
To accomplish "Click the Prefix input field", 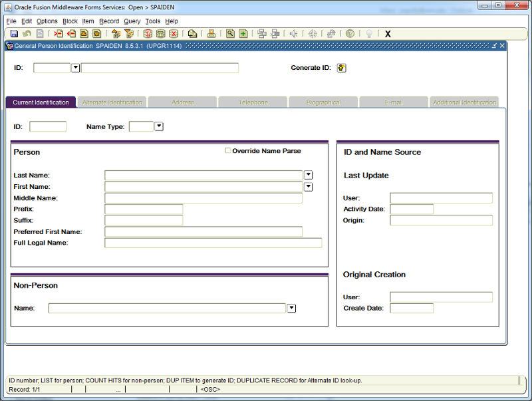I will 144,209.
